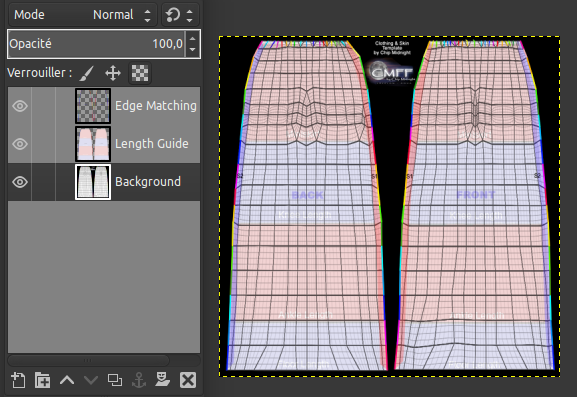Click the BACK label on the canvas
This screenshot has width=577, height=397.
coord(307,195)
